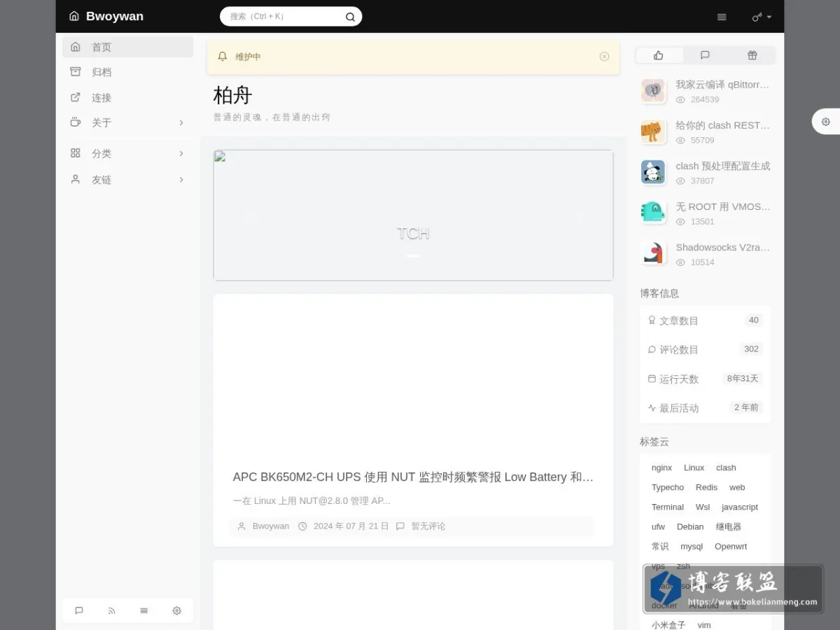
Task: Select the Debian tag
Action: click(690, 526)
